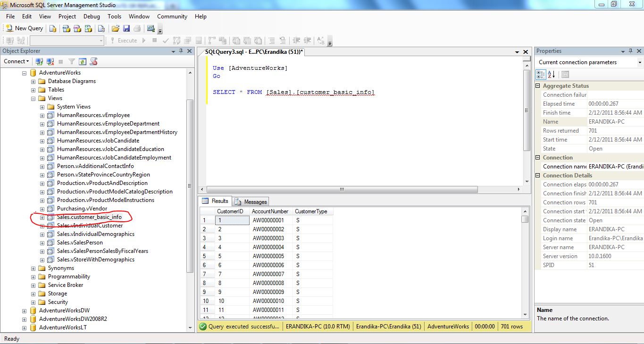The width and height of the screenshot is (644, 344).
Task: Select cell AW00000005 in results grid
Action: pos(271,256)
